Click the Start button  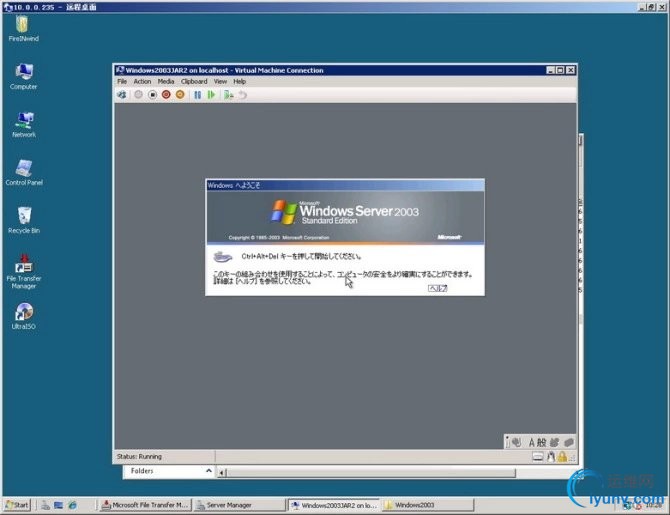(x=18, y=505)
